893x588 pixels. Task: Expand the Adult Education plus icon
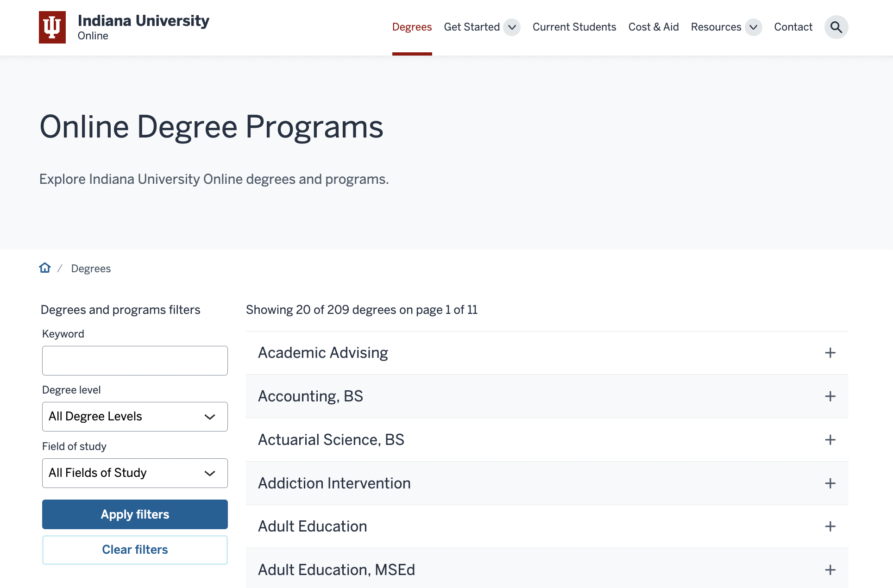[830, 526]
